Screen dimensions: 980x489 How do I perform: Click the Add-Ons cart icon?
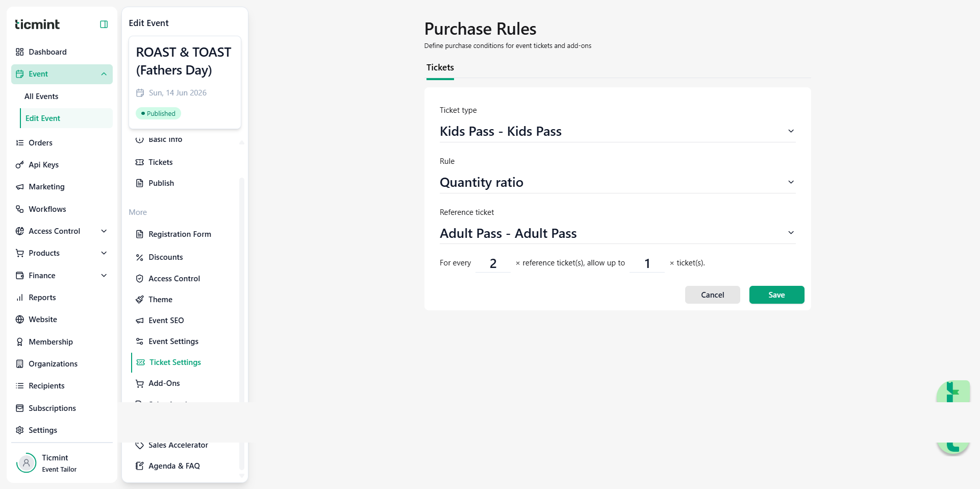click(x=140, y=383)
